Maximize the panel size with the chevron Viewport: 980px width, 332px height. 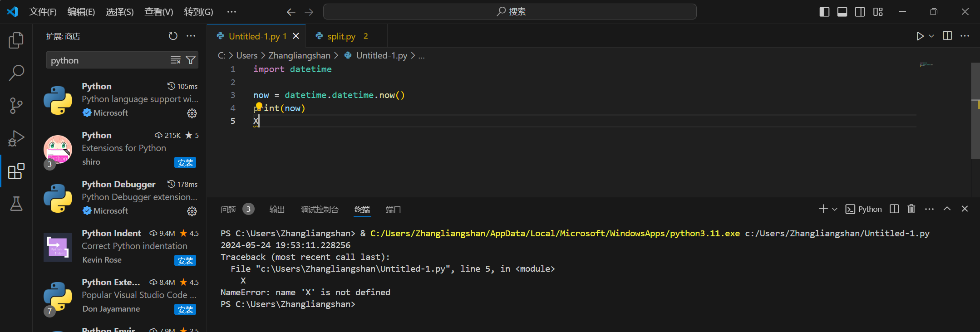947,209
